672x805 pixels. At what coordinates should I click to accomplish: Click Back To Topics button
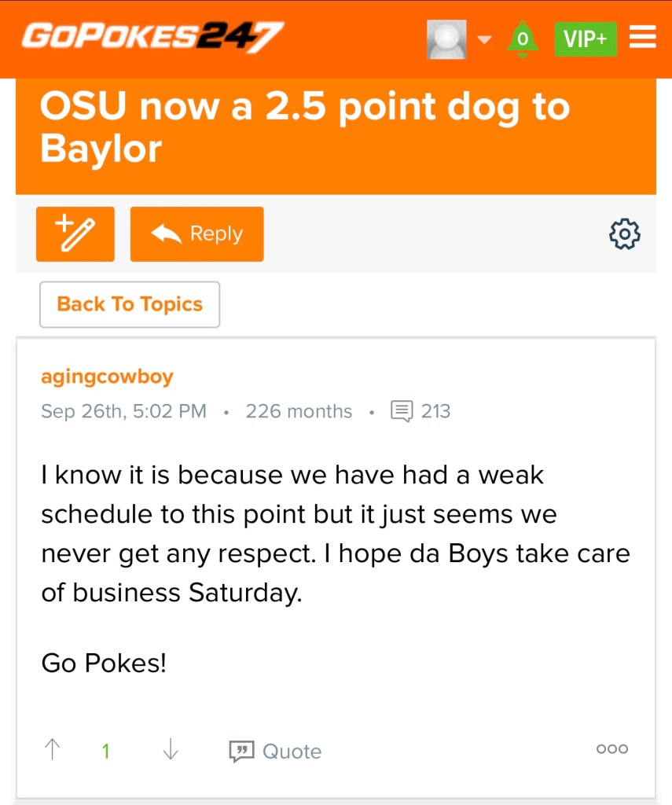130,304
